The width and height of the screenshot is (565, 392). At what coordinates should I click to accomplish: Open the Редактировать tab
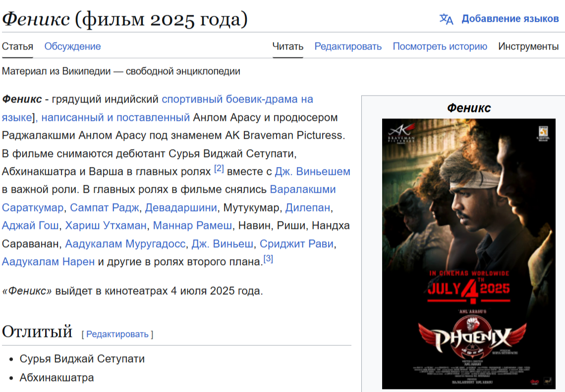coord(348,47)
